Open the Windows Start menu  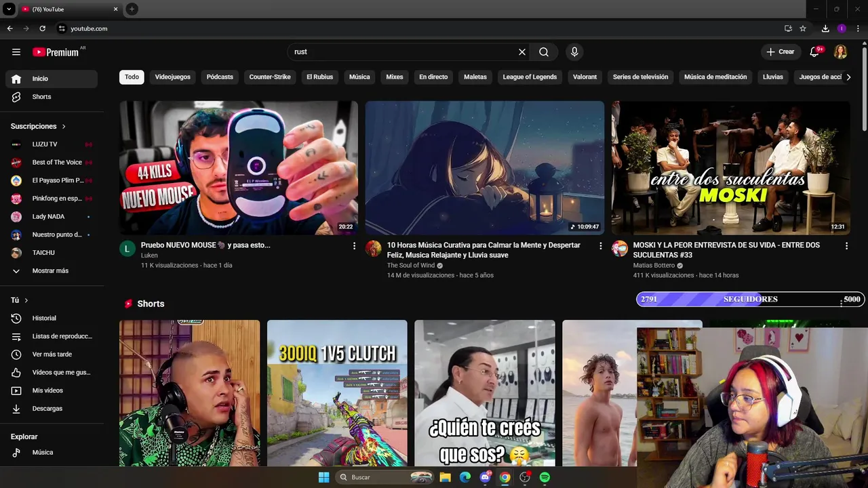[323, 477]
